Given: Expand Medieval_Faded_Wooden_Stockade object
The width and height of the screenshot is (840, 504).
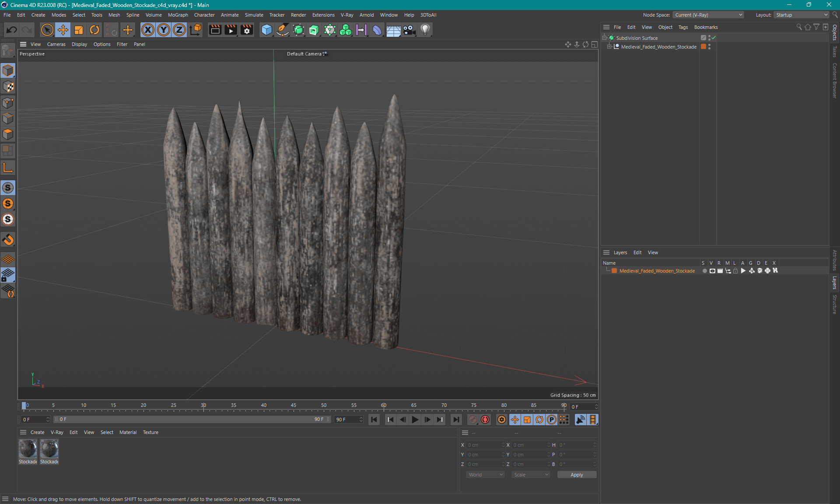Looking at the screenshot, I should pyautogui.click(x=609, y=46).
